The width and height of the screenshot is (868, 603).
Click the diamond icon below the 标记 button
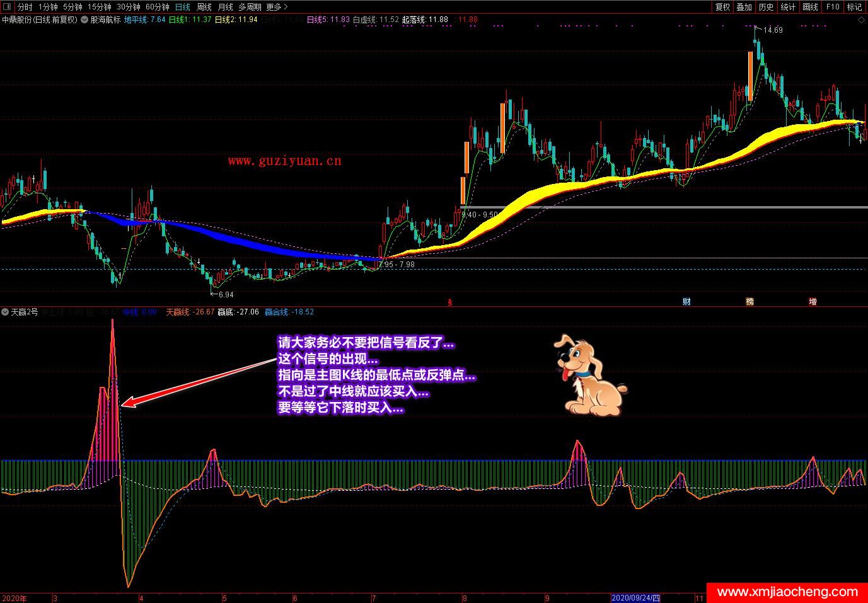pos(861,20)
